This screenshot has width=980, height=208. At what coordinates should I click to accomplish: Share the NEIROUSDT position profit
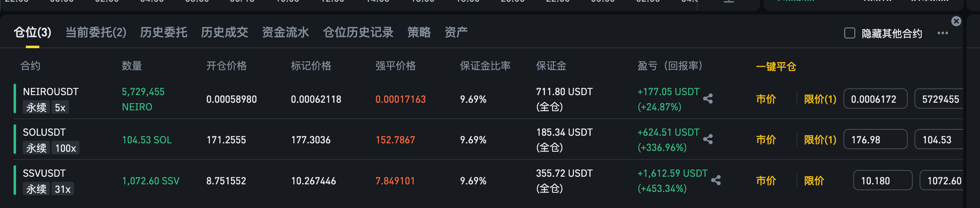[x=708, y=99]
